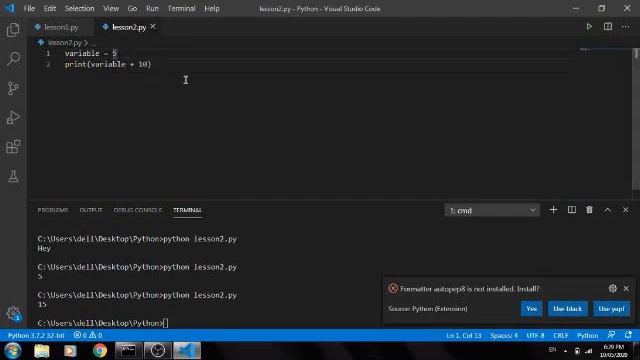This screenshot has width=640, height=360.
Task: Open notification settings gear icon
Action: click(612, 289)
